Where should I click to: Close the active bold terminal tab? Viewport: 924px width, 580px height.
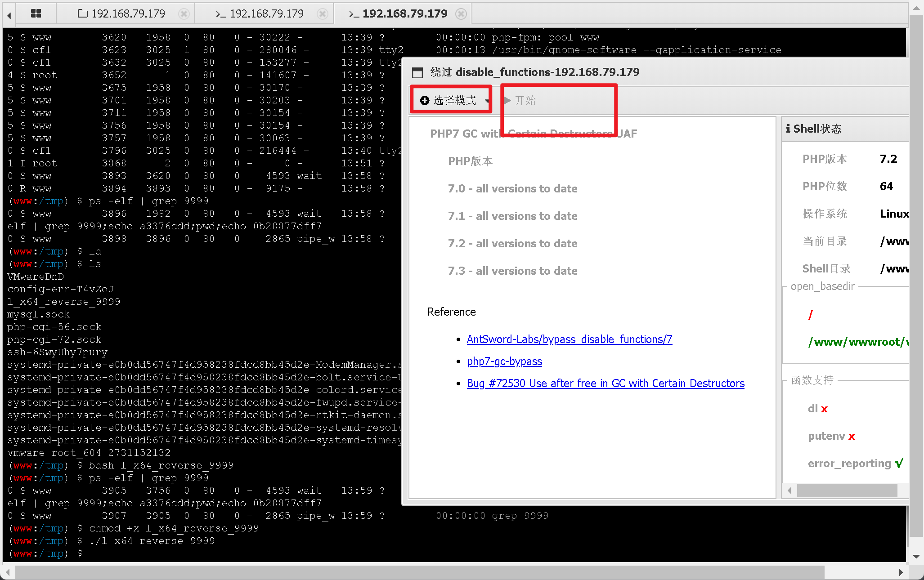tap(461, 14)
